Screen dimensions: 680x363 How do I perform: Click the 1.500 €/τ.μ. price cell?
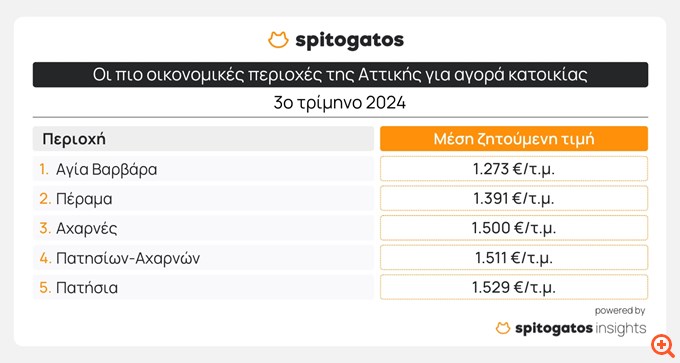point(514,228)
